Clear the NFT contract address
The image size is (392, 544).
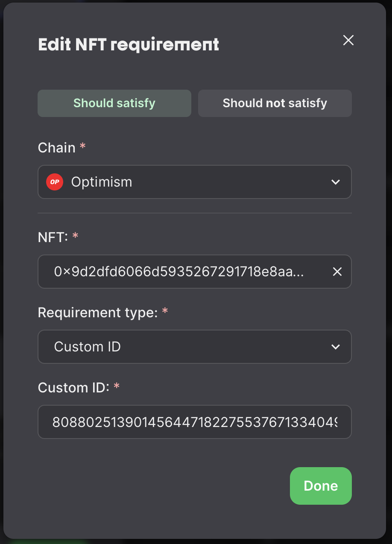[337, 272]
